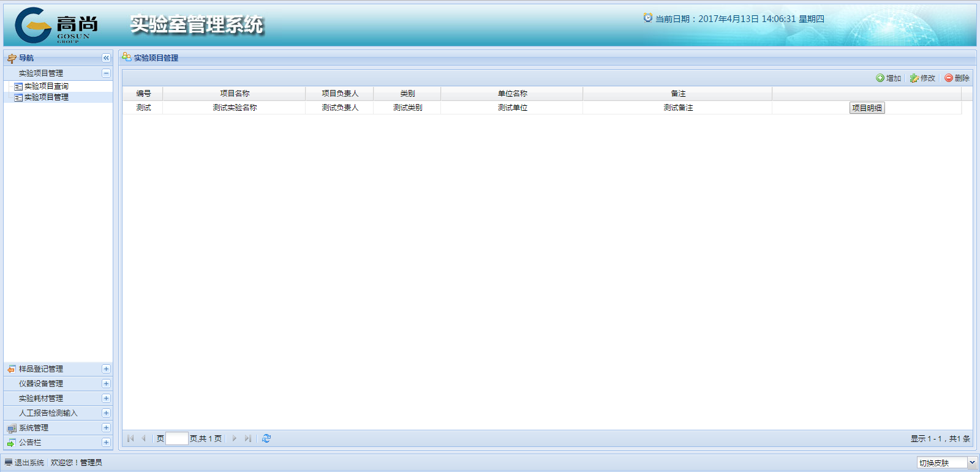Viewport: 980px width, 472px height.
Task: Expand the 样品登记管理 section
Action: [x=106, y=369]
